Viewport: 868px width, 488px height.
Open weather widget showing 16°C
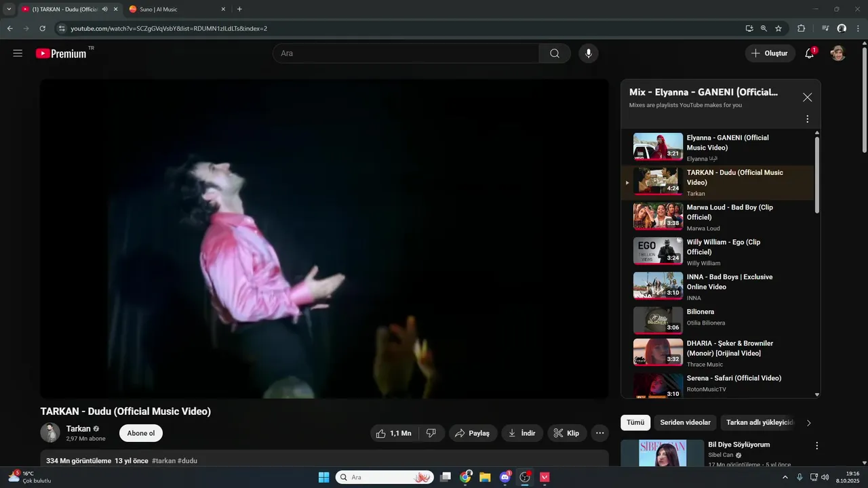point(28,477)
